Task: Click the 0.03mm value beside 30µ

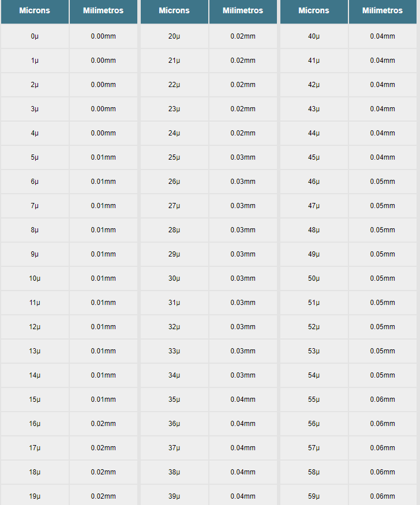Action: 243,278
